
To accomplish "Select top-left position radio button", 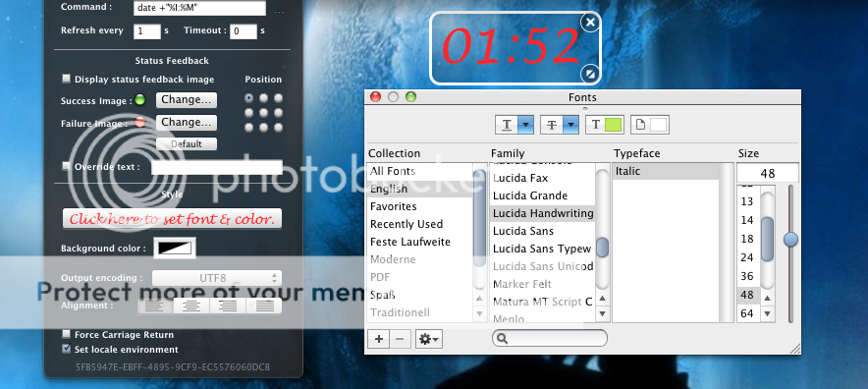I will 249,98.
